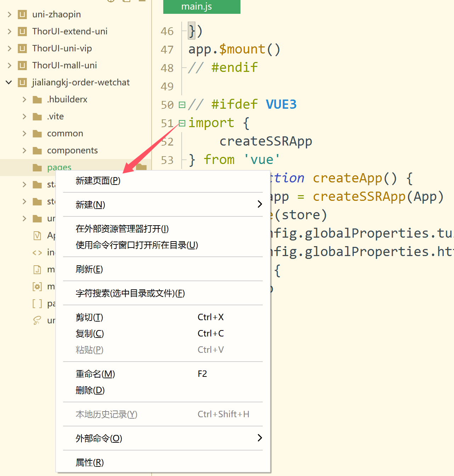Click the .hbuilderx folder label

(67, 100)
